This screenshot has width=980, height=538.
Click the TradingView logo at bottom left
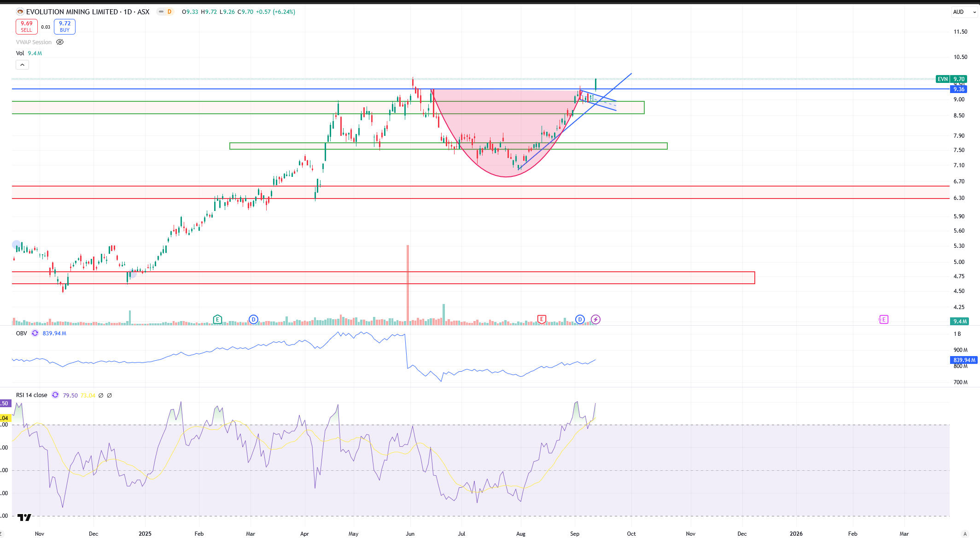pyautogui.click(x=24, y=518)
